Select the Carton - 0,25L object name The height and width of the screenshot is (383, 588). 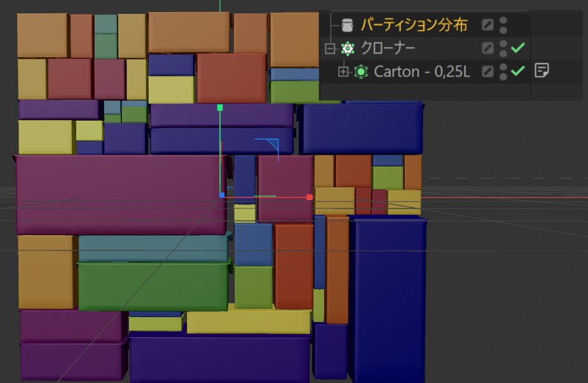pyautogui.click(x=421, y=71)
